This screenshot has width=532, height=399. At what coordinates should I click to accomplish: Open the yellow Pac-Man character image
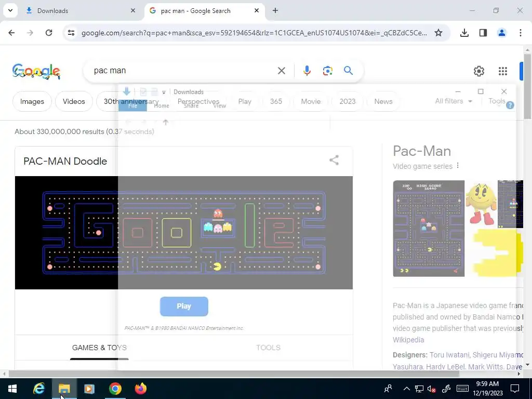(x=481, y=204)
